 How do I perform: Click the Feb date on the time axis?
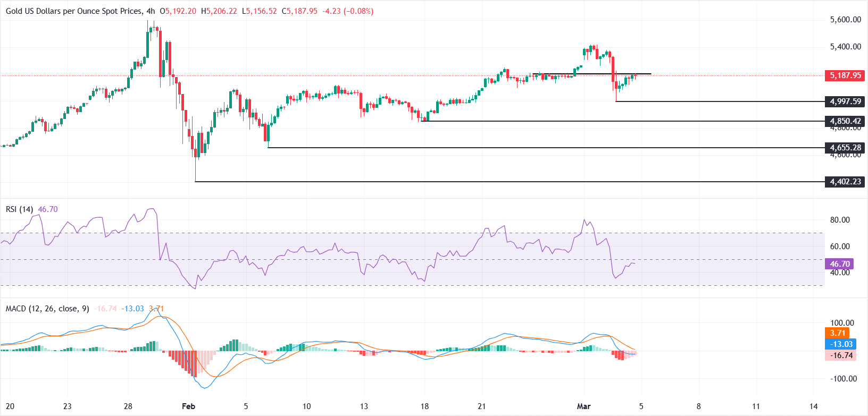coord(188,406)
